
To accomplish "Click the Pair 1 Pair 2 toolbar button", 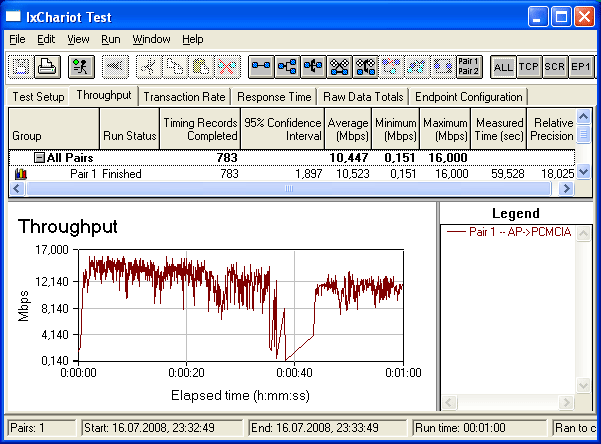I will click(469, 67).
